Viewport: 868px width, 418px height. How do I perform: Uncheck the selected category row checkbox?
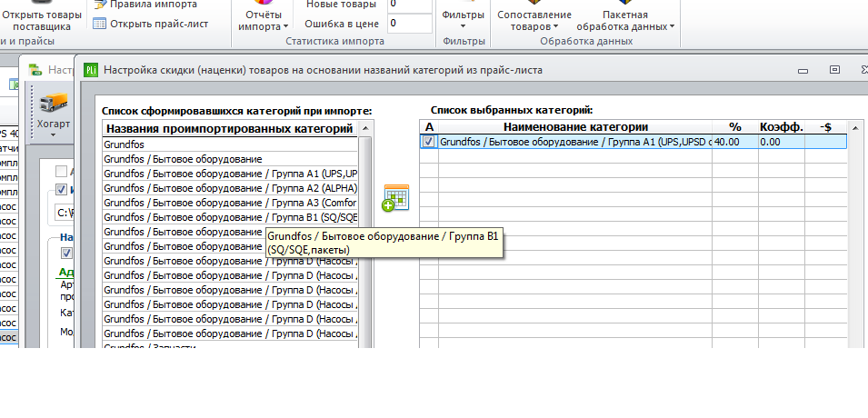[x=428, y=142]
